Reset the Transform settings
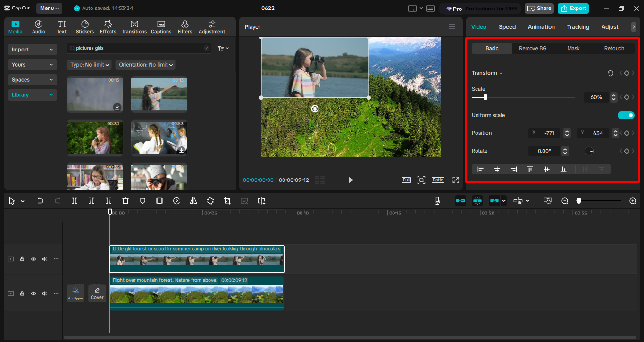644x342 pixels. click(610, 73)
